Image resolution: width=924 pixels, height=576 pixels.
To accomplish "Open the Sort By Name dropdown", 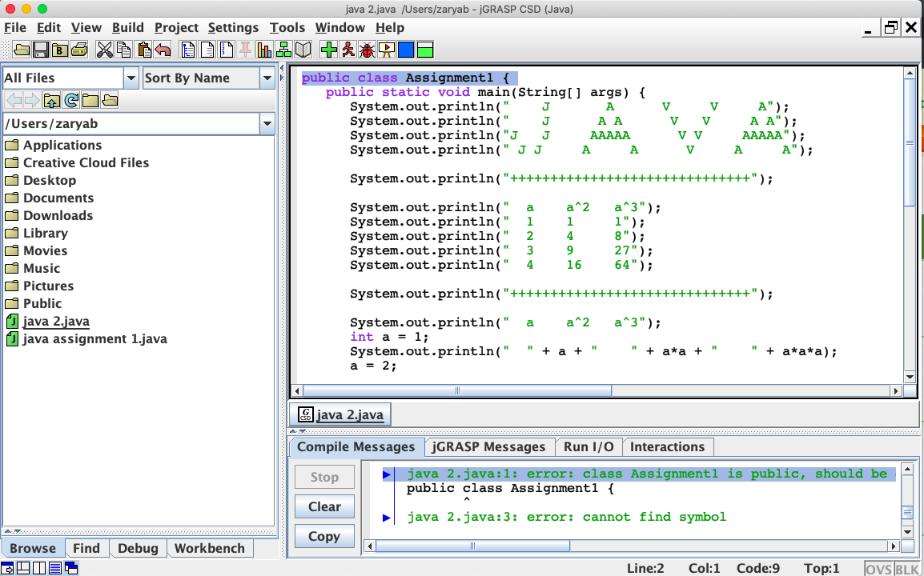I will 267,78.
